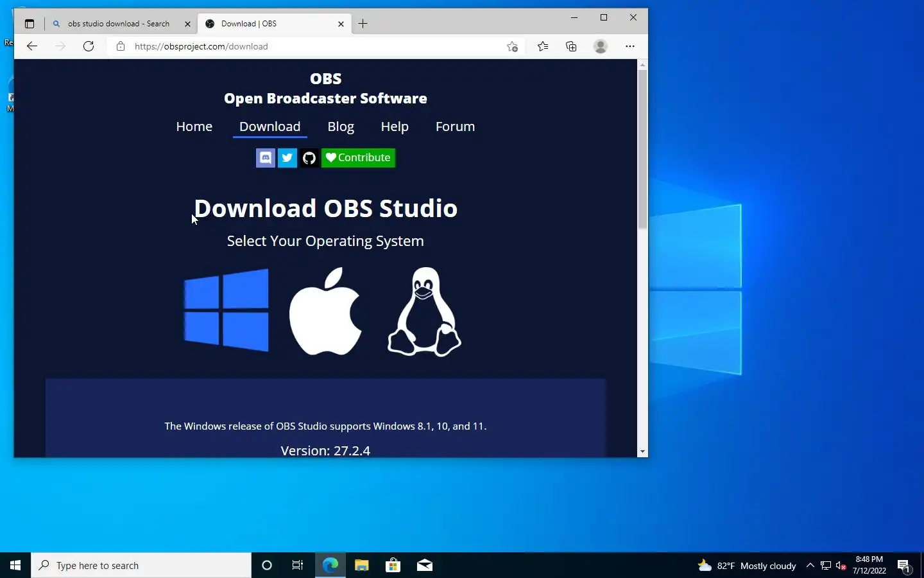Screen dimensions: 924x578
Task: Open Cortana from the taskbar
Action: 267,565
